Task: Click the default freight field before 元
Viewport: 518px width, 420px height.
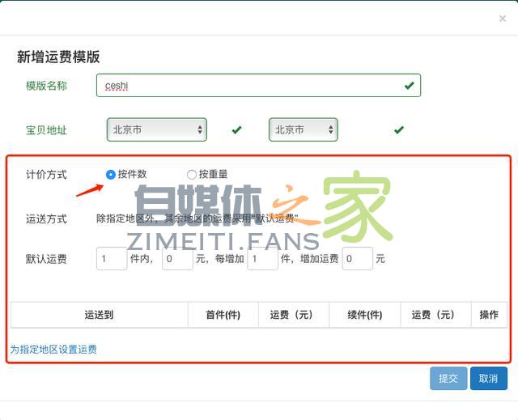Action: coord(177,259)
